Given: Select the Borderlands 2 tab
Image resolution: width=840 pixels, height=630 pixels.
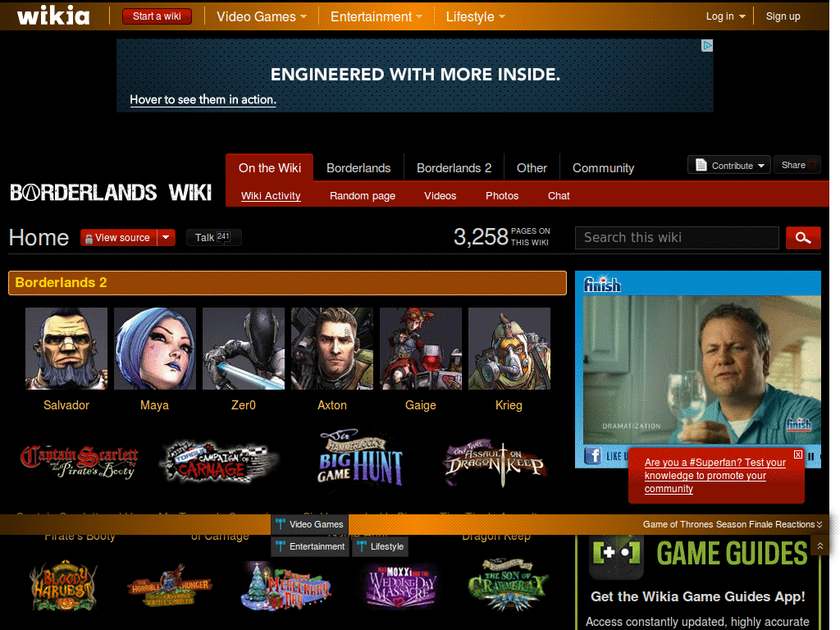Looking at the screenshot, I should [x=454, y=167].
